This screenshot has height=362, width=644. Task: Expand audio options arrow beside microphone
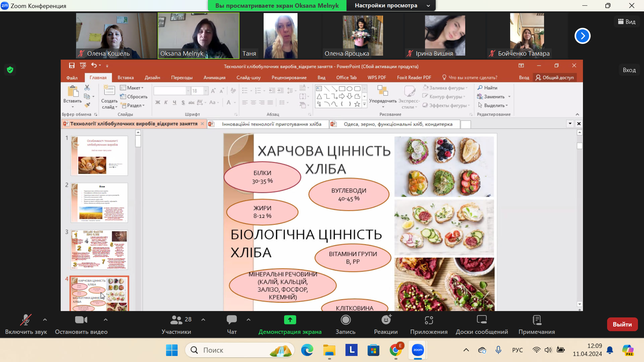pyautogui.click(x=45, y=320)
